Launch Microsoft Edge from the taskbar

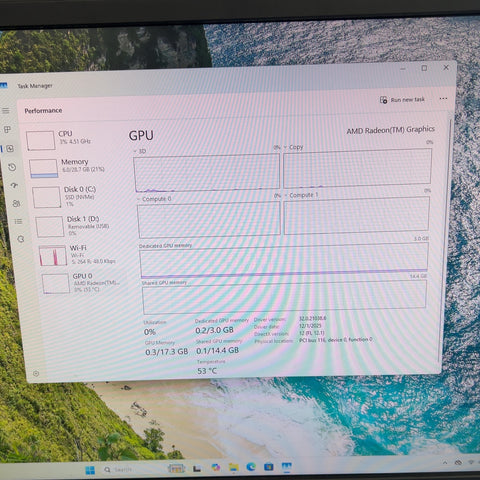click(x=251, y=467)
